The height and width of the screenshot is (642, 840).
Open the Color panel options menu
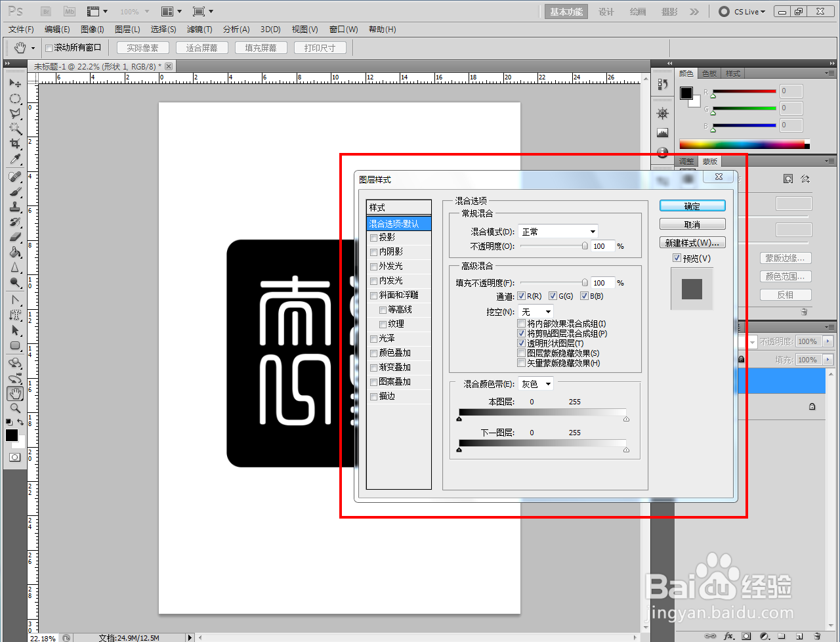(829, 74)
